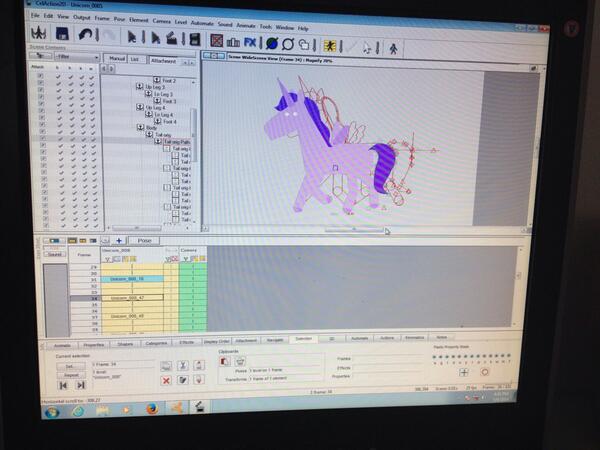Select the first black arrow pointer tool

[x=132, y=37]
